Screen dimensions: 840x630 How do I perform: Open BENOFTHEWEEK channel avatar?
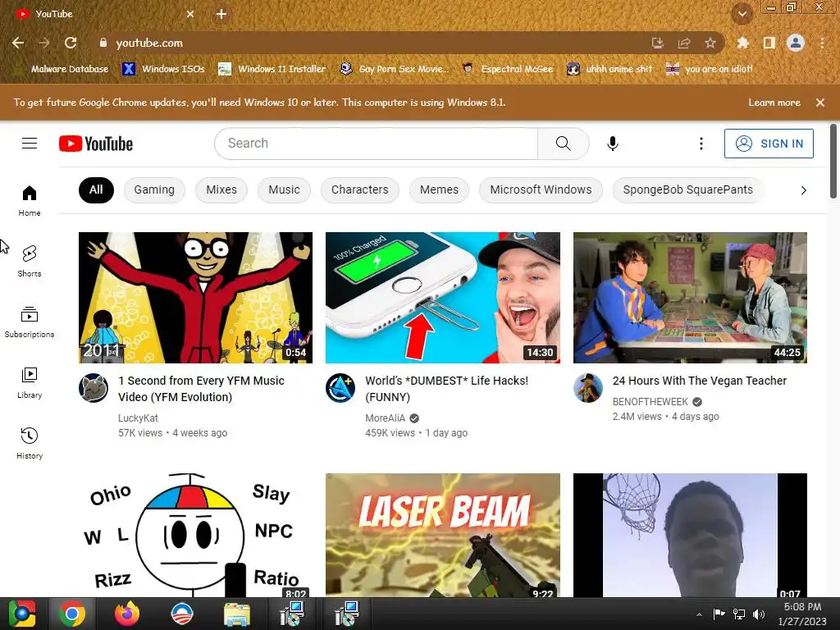pos(587,388)
